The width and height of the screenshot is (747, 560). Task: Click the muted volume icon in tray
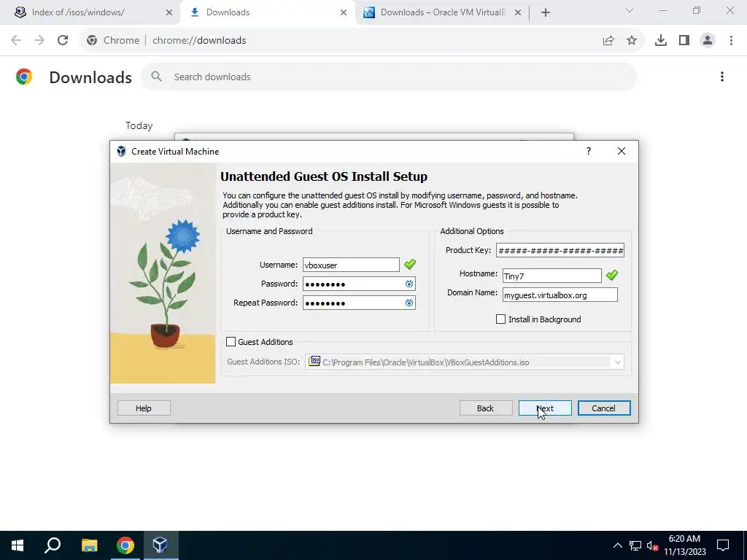point(652,545)
